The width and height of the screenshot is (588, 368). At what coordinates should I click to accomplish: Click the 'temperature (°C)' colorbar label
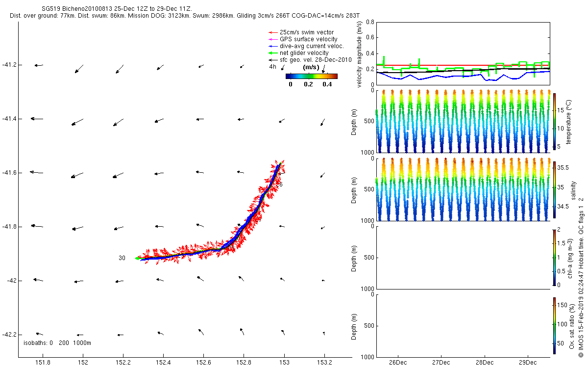[568, 121]
